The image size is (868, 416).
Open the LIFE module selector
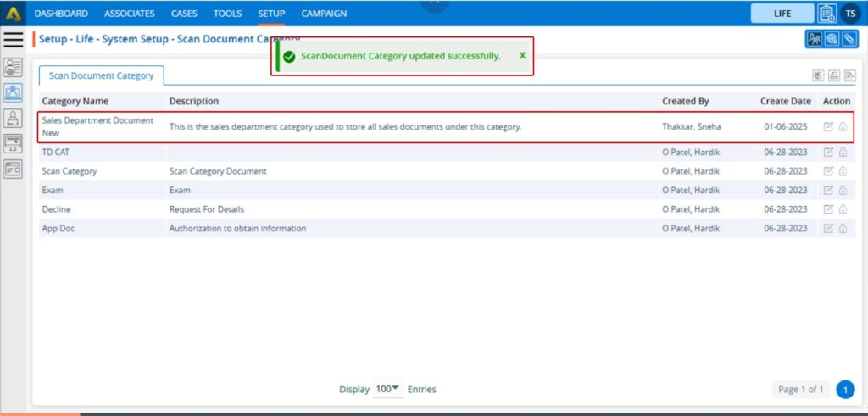782,14
